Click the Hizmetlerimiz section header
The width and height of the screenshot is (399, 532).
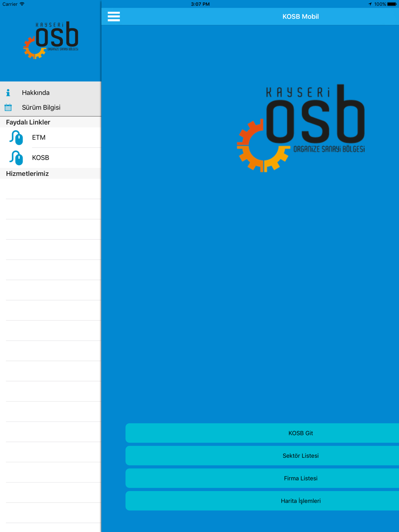tap(51, 173)
